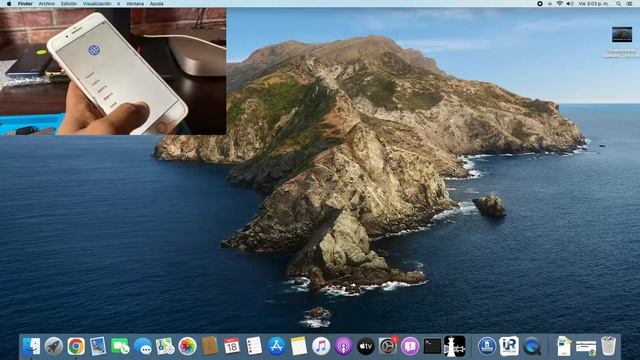The width and height of the screenshot is (640, 360).
Task: Open the Trash in the Dock
Action: coord(608,346)
